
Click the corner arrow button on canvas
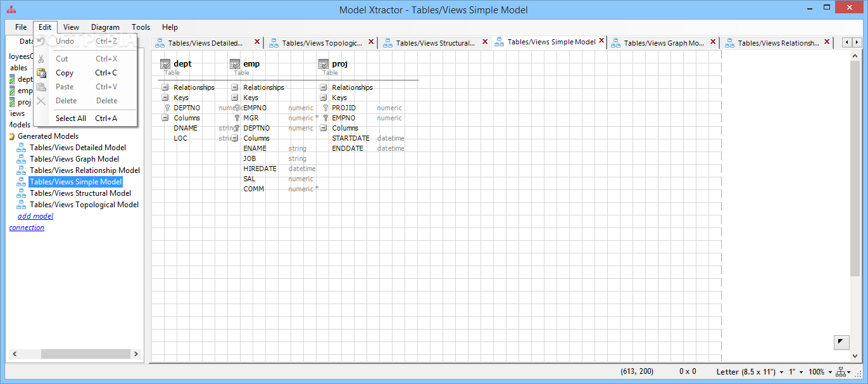click(x=841, y=342)
